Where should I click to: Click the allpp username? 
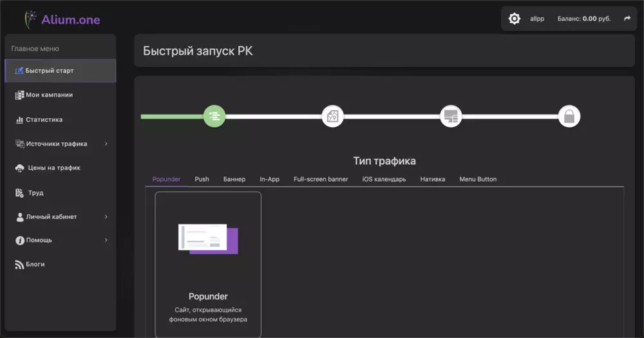coord(537,19)
